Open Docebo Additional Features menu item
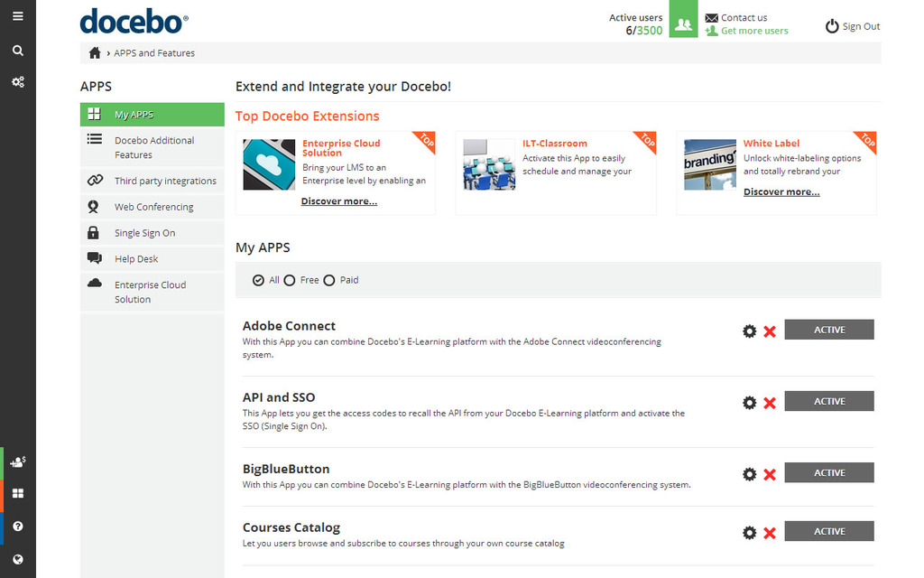This screenshot has height=578, width=924. (153, 147)
